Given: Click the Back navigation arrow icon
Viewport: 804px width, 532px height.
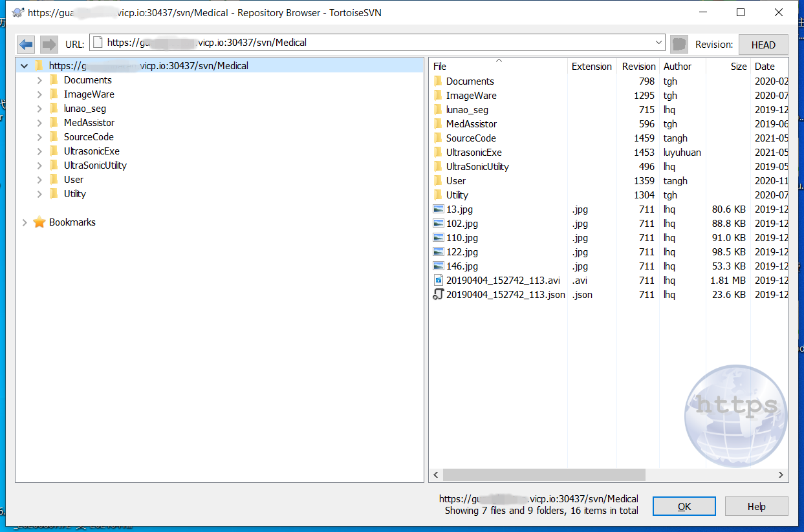Looking at the screenshot, I should 26,44.
